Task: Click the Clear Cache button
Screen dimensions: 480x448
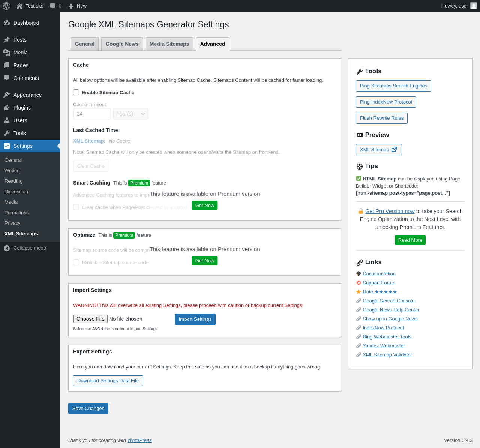Action: pyautogui.click(x=91, y=166)
